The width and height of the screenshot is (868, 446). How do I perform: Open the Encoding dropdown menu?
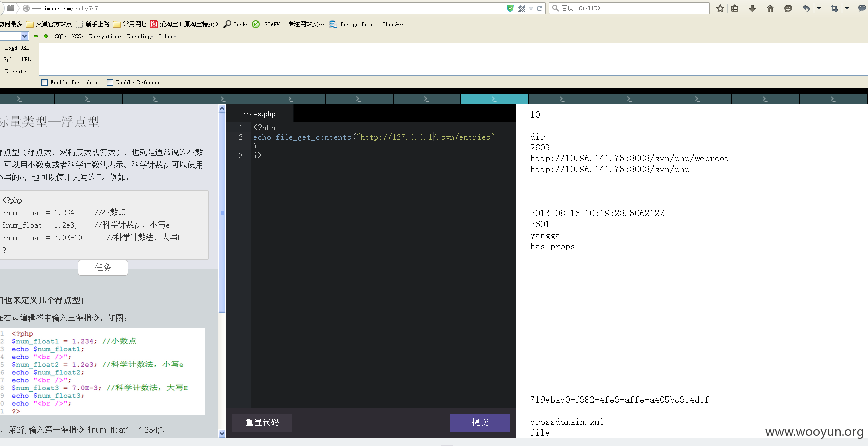[x=140, y=36]
